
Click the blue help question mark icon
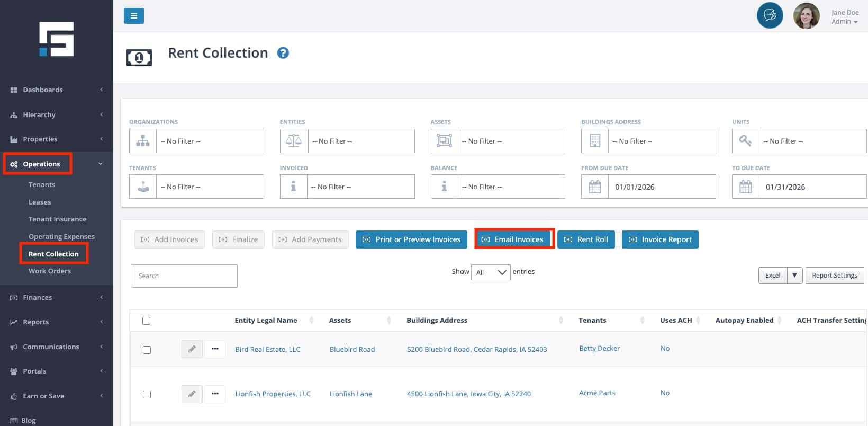coord(283,53)
